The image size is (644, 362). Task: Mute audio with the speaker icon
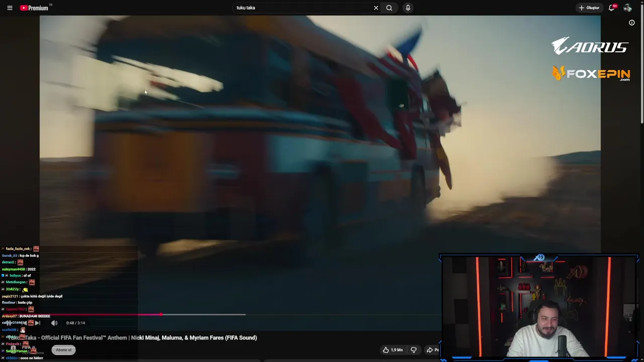pos(54,323)
